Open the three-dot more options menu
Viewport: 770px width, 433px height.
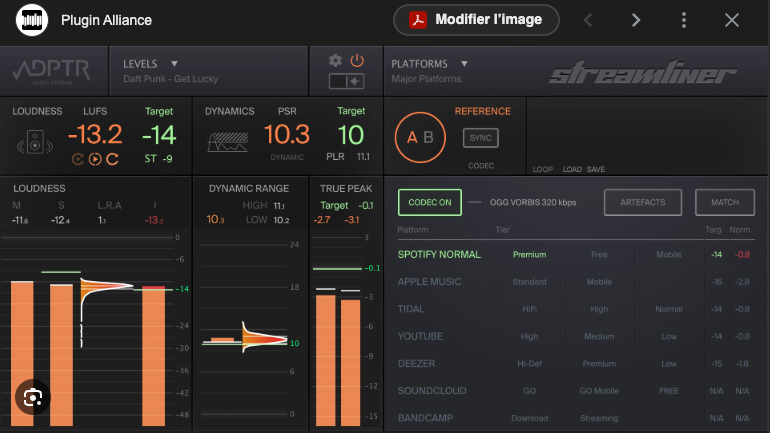(x=684, y=20)
